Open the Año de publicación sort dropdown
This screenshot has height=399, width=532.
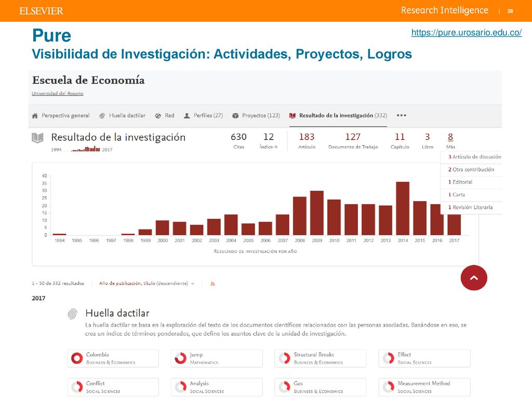(x=147, y=283)
